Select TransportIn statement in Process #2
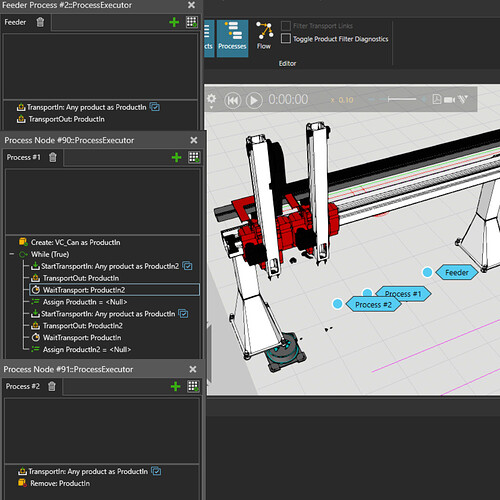 tap(88, 471)
